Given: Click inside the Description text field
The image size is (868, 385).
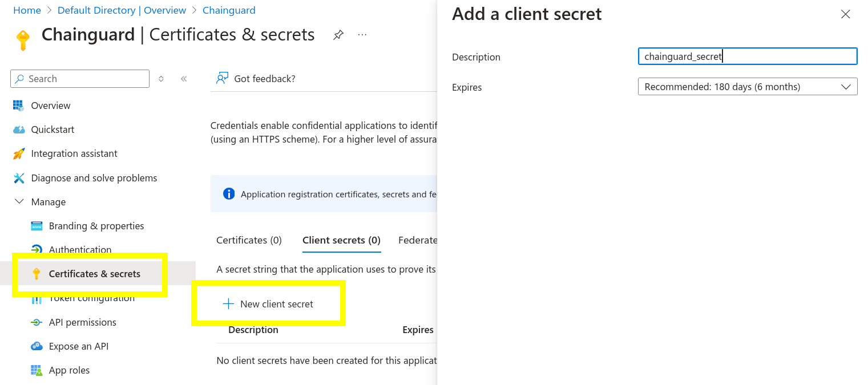Looking at the screenshot, I should [x=748, y=56].
